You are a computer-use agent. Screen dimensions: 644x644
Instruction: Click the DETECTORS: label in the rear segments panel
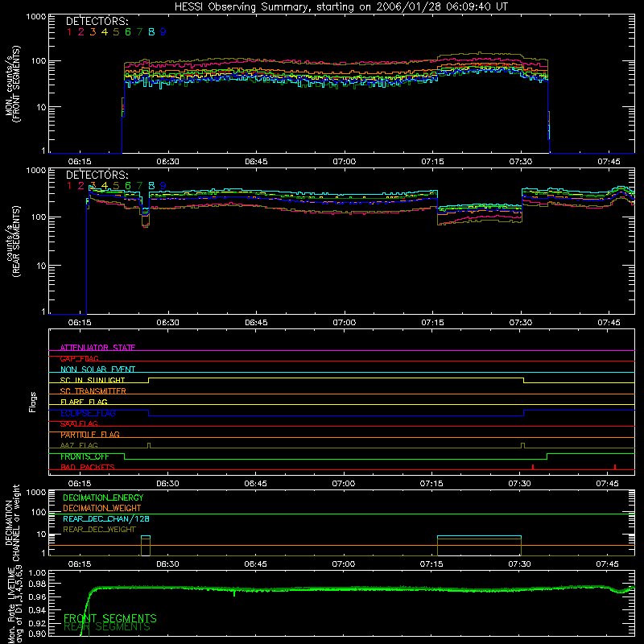pyautogui.click(x=97, y=175)
